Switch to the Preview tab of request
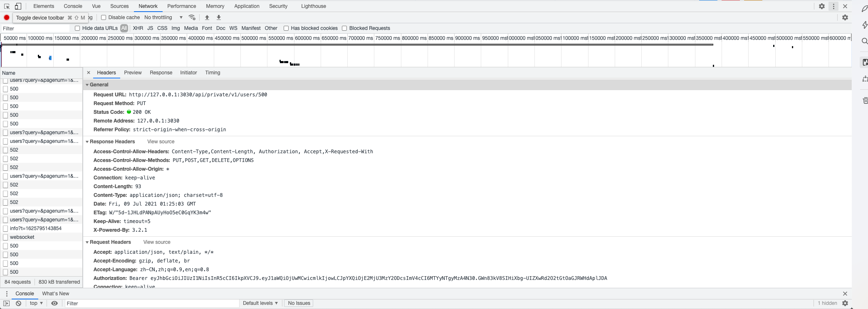This screenshot has height=309, width=868. coord(133,73)
